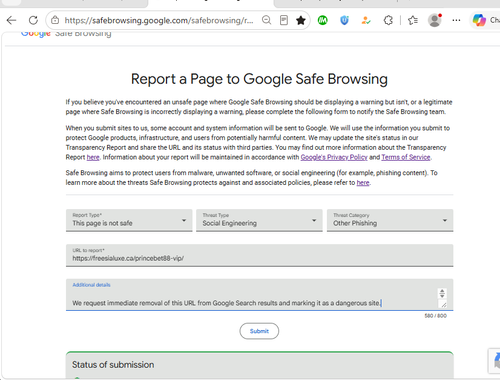
Task: Open the user profile avatar
Action: 435,20
